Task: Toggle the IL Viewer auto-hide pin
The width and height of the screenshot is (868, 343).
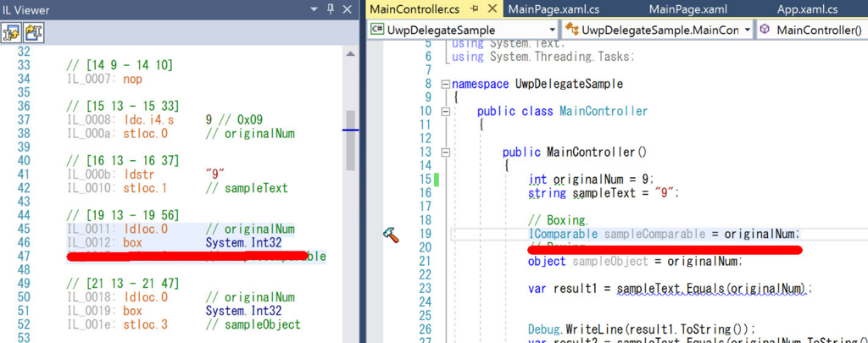Action: 331,9
